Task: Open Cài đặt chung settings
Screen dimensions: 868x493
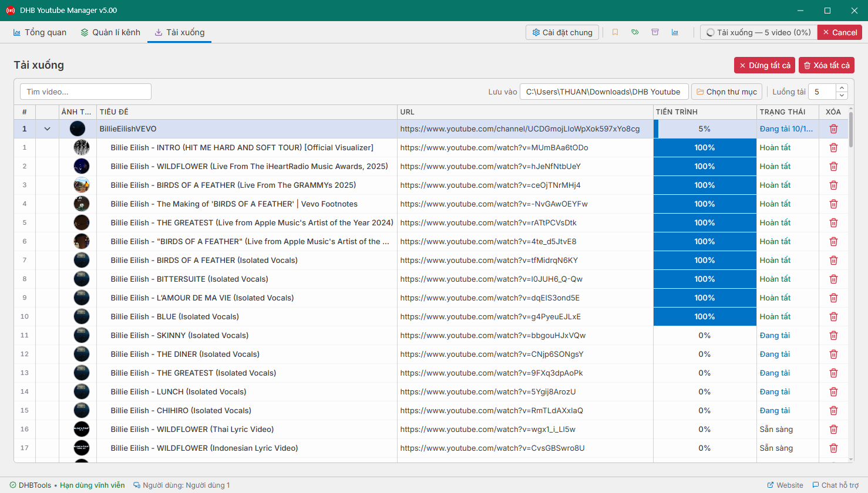Action: point(563,32)
